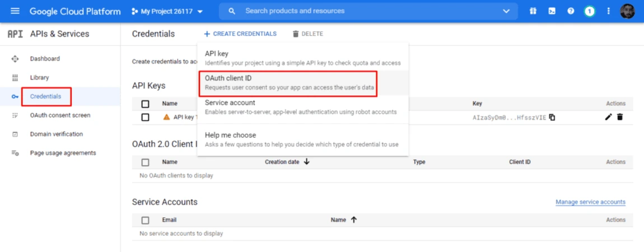Screen dimensions: 644x252
Task: Focus the Search products and resources field
Action: click(x=368, y=11)
